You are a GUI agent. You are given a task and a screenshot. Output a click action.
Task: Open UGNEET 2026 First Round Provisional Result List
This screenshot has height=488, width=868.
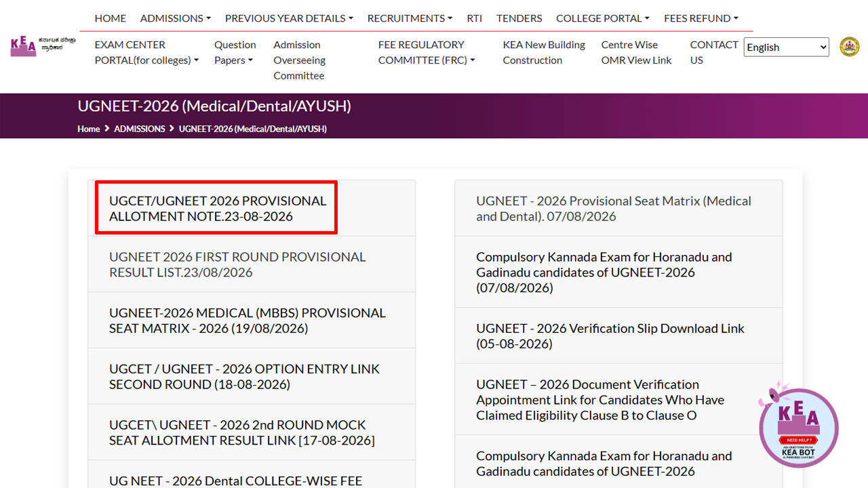[x=237, y=264]
